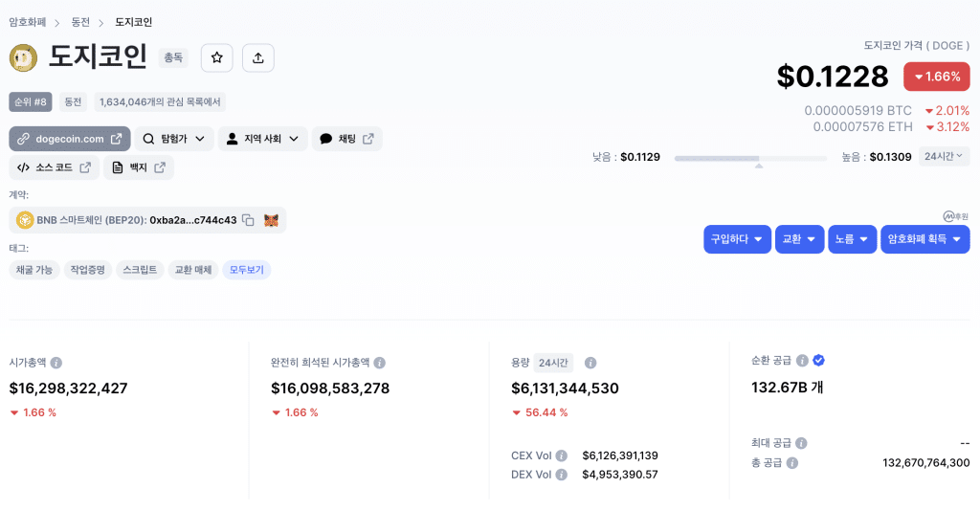
Task: Click the CoinMarketCap 후원 sponsor logo
Action: pyautogui.click(x=956, y=216)
